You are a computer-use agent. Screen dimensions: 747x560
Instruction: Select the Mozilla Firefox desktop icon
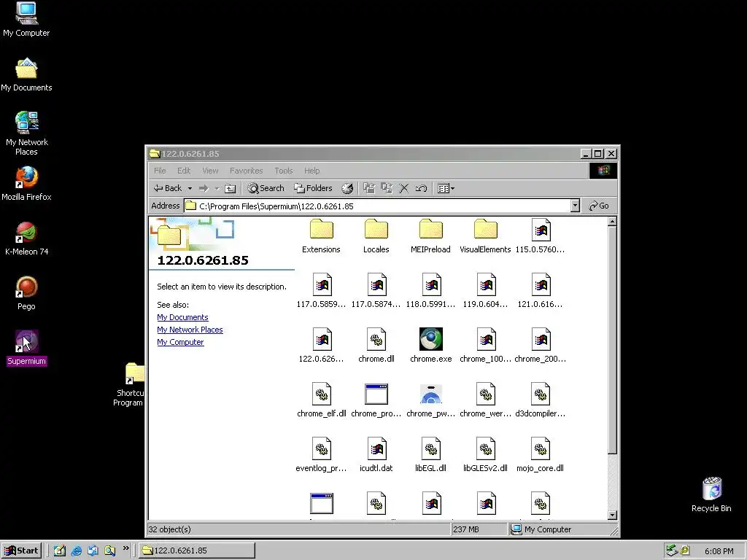[27, 184]
